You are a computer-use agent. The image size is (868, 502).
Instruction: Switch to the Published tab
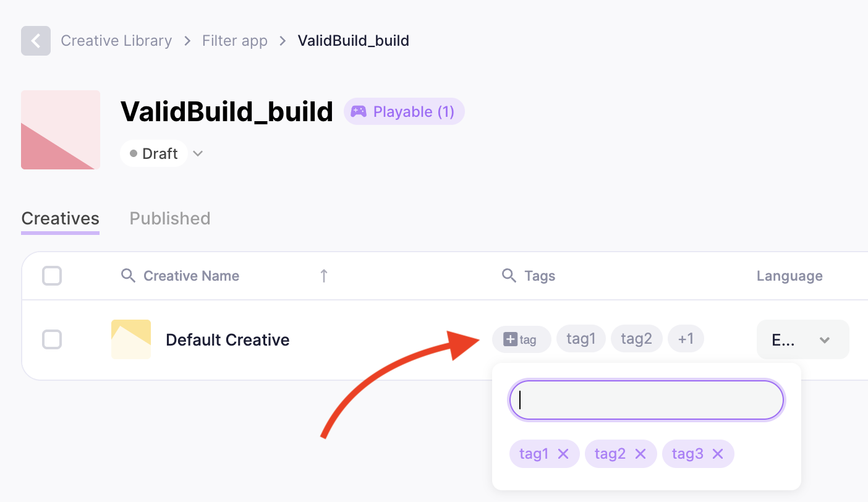pos(170,218)
